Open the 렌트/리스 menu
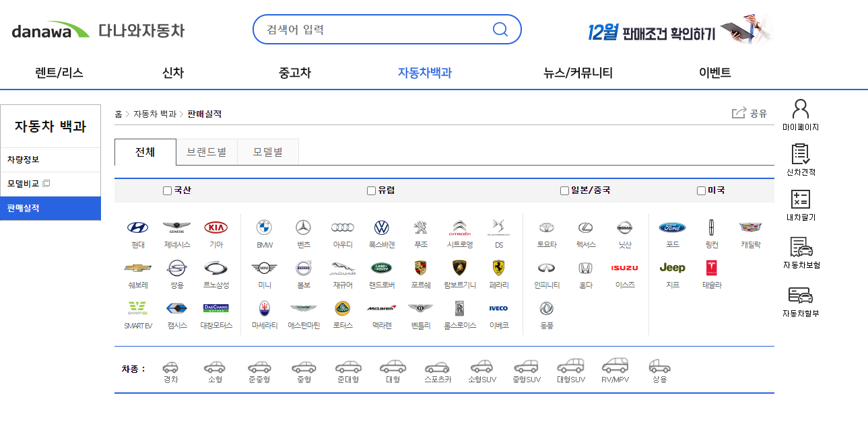 [x=59, y=73]
